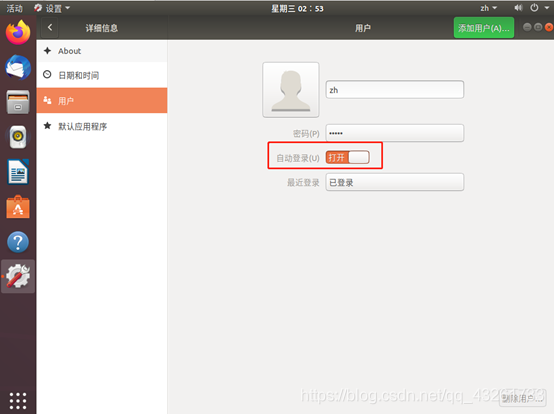Select 用户 in the sidebar

tap(102, 101)
